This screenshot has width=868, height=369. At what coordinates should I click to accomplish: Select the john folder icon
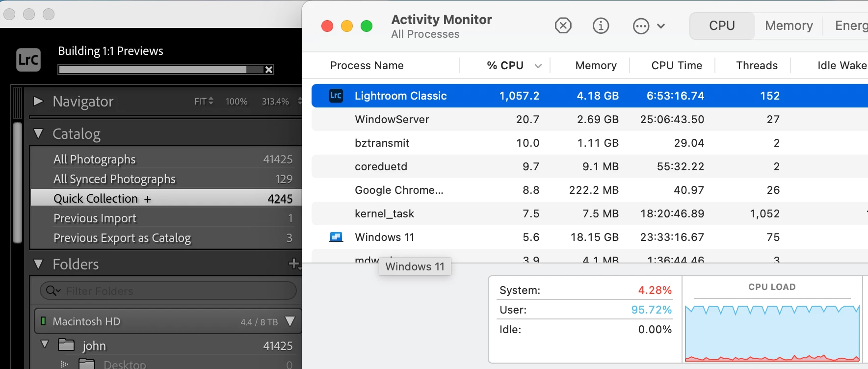coord(66,345)
